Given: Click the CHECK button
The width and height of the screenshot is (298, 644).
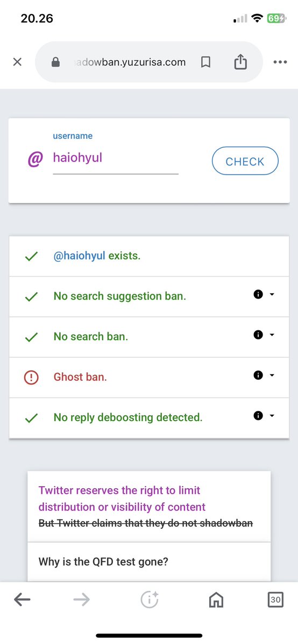Looking at the screenshot, I should point(245,161).
